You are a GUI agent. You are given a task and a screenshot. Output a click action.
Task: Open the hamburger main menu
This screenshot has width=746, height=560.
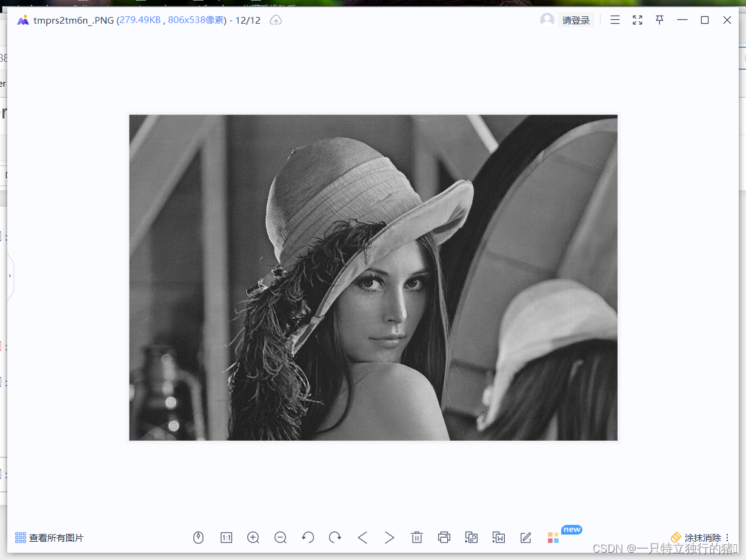click(x=615, y=20)
